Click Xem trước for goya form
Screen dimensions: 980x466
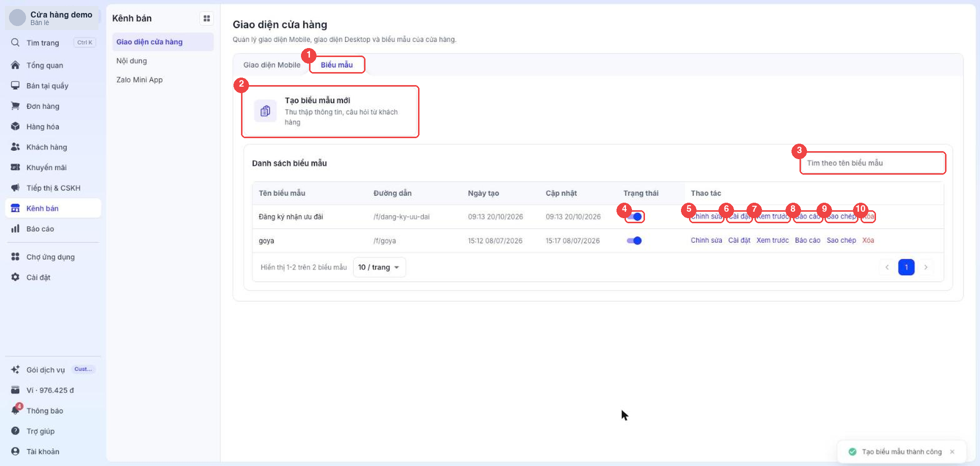(x=772, y=241)
